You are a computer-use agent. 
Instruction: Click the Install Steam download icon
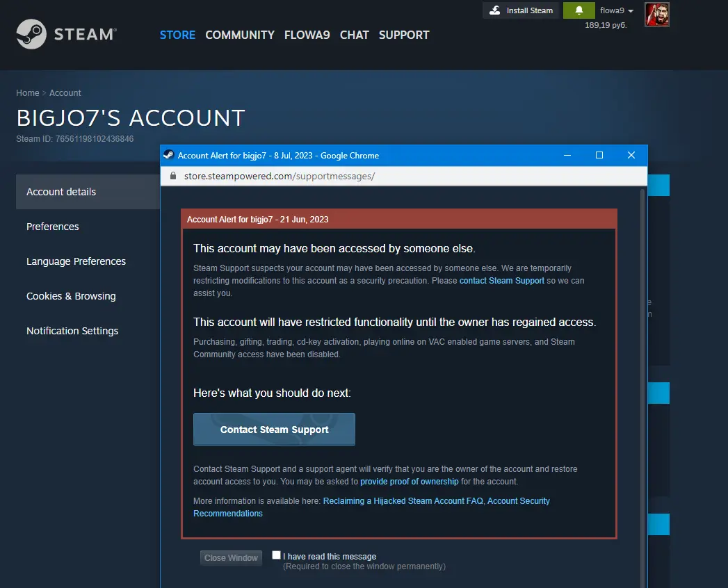click(495, 10)
